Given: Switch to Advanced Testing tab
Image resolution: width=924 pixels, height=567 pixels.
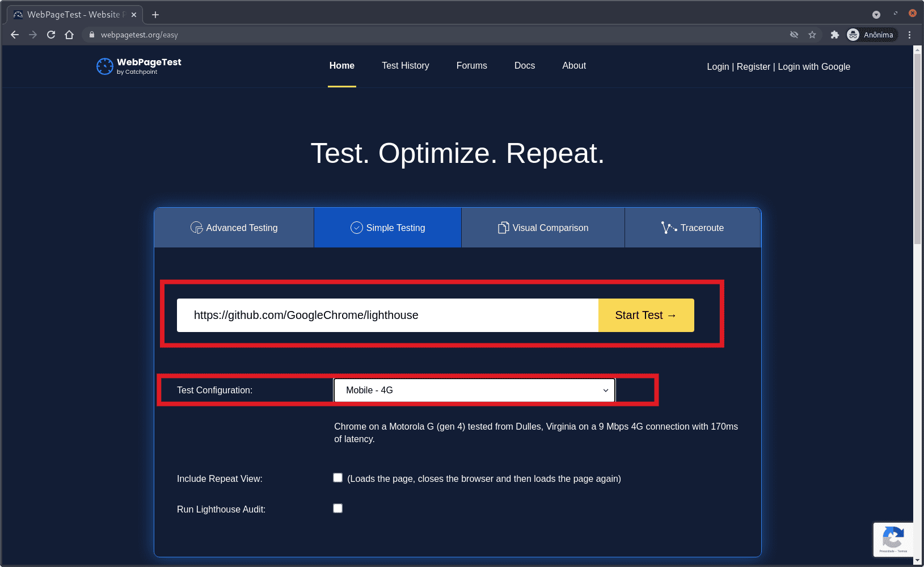Looking at the screenshot, I should point(234,228).
